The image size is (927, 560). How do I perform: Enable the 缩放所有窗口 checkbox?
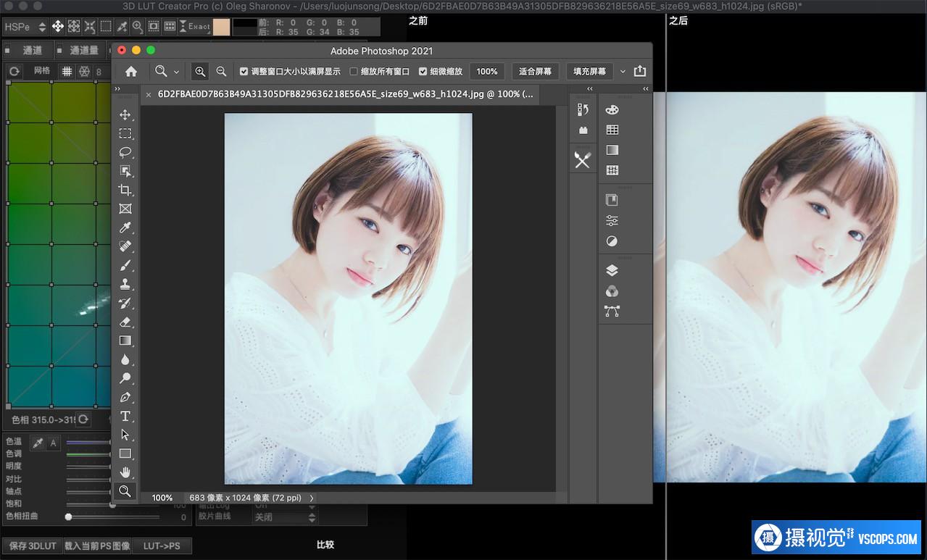(x=354, y=72)
